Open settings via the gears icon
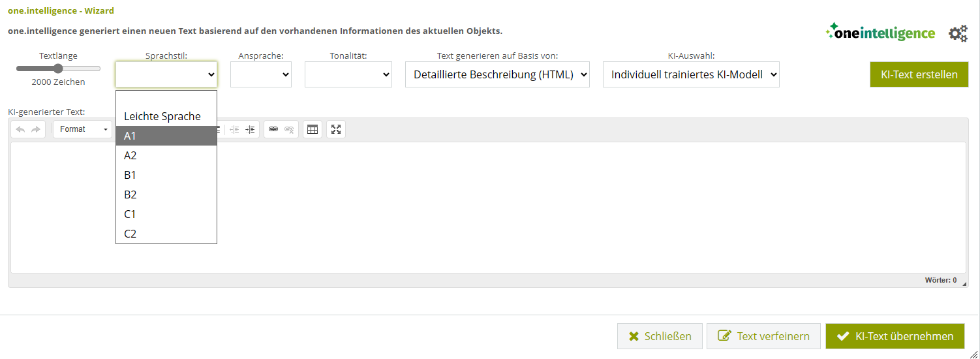 (958, 34)
